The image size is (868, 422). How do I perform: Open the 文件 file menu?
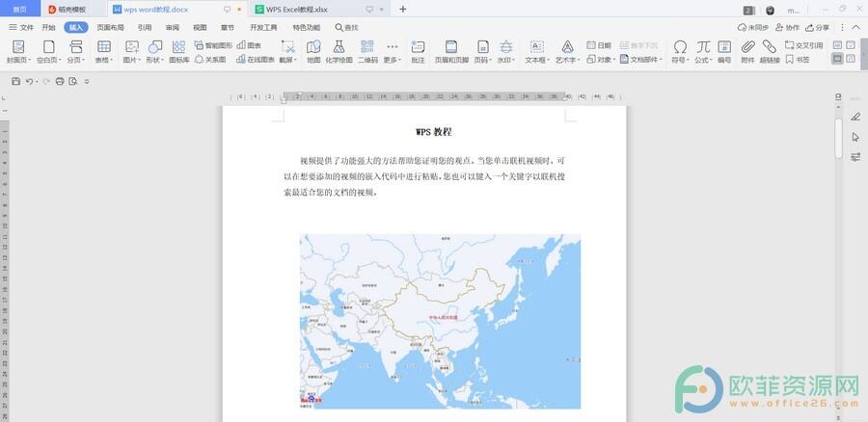pos(21,27)
